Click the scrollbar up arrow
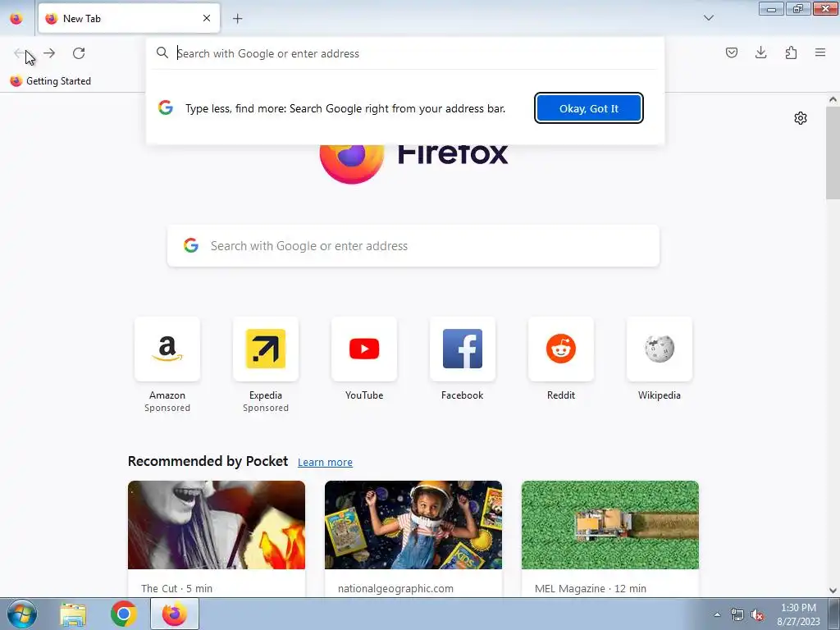Screen dimensions: 840x630 [833, 99]
